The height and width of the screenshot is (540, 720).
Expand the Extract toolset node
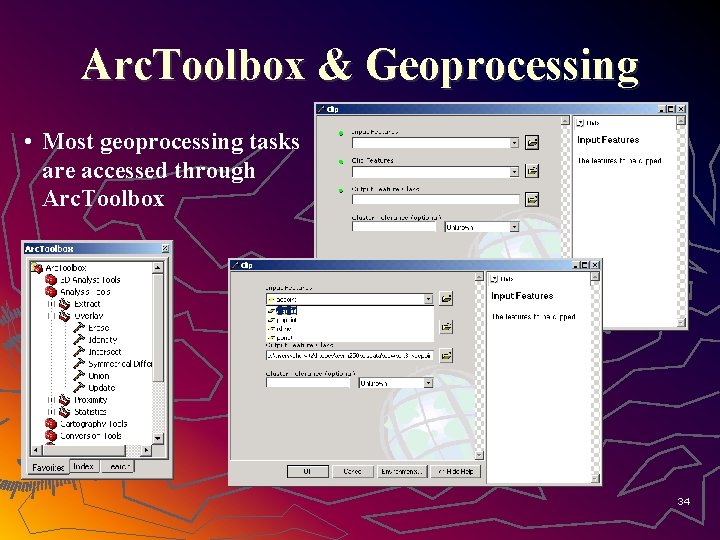51,304
